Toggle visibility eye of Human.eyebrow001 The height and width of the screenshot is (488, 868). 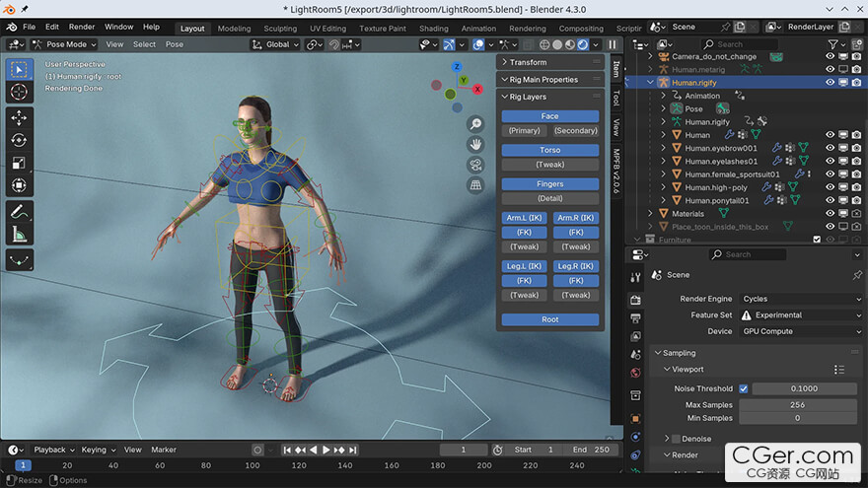[830, 148]
